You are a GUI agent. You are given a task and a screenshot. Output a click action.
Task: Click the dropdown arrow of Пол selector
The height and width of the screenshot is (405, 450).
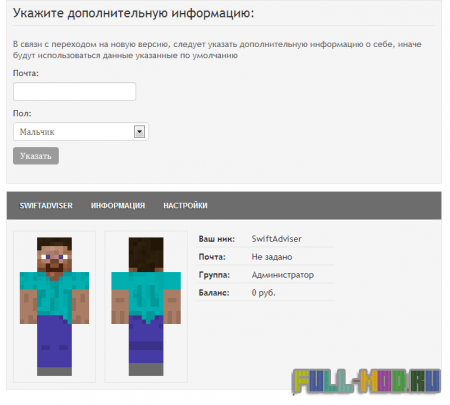[139, 132]
